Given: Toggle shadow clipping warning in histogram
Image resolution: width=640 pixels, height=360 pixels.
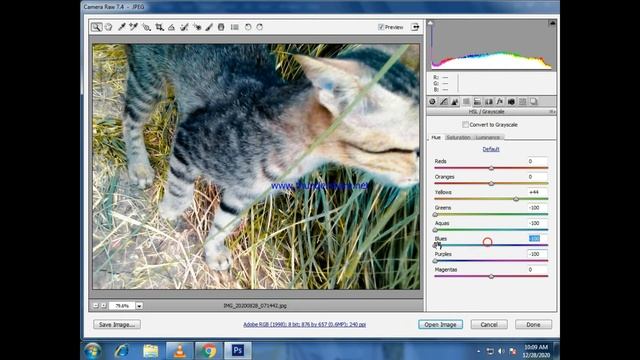Looking at the screenshot, I should click(430, 23).
